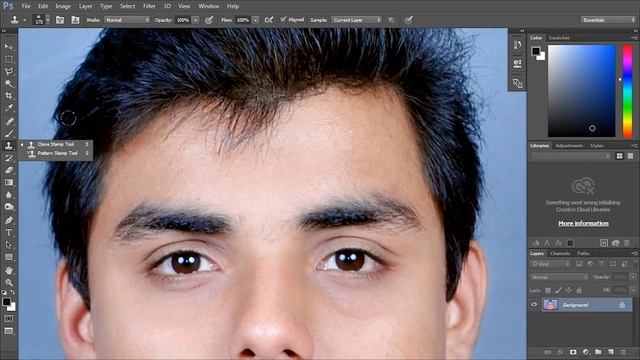This screenshot has height=360, width=640.
Task: Open the tool preset picker arrow
Action: click(24, 20)
